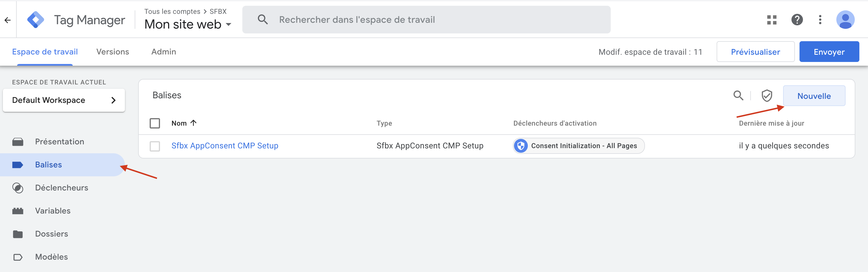Open the three-dot overflow menu
868x272 pixels.
click(x=820, y=20)
